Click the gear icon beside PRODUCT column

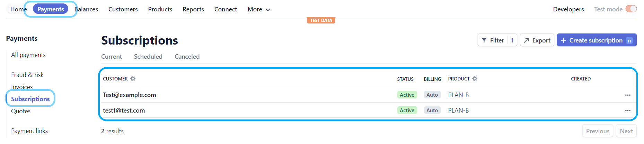pyautogui.click(x=475, y=79)
